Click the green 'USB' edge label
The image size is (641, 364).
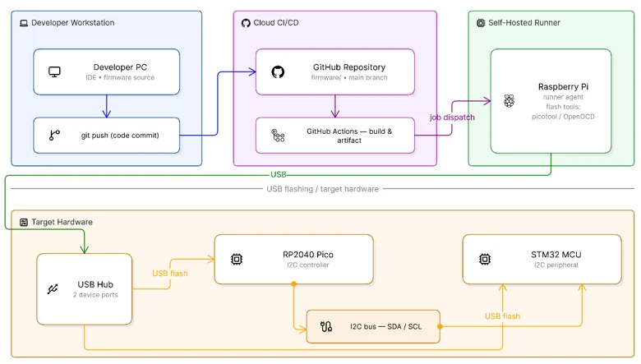tap(279, 175)
